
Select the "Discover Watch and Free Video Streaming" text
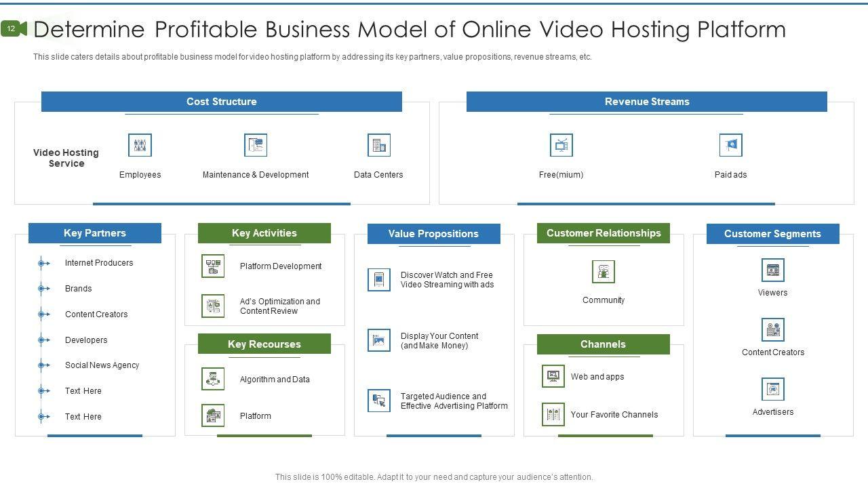[x=447, y=280]
